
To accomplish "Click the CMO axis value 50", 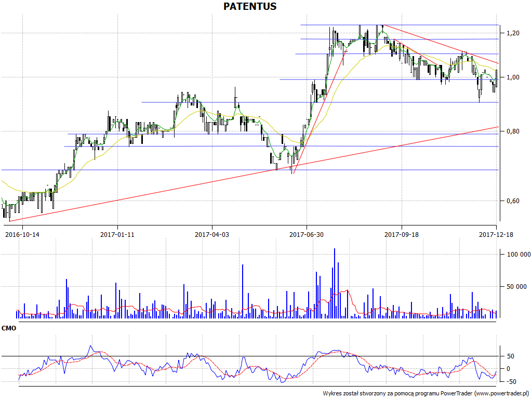I will click(x=511, y=356).
